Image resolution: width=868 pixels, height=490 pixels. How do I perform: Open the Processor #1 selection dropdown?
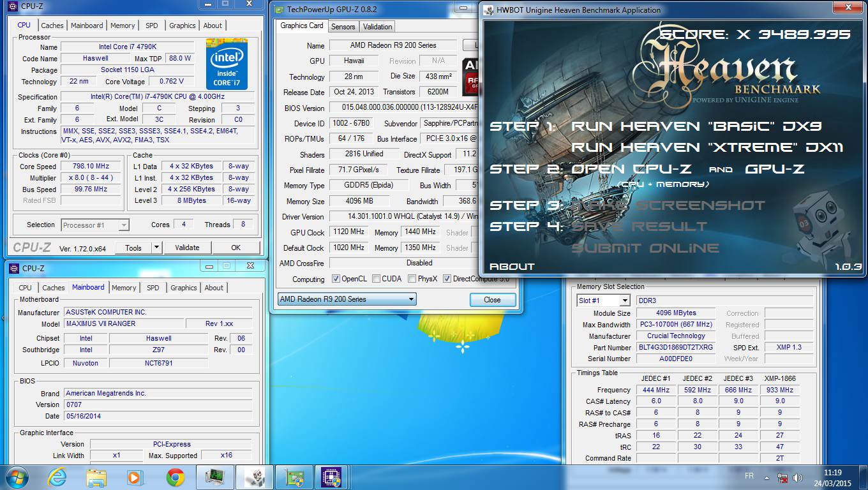click(x=95, y=225)
